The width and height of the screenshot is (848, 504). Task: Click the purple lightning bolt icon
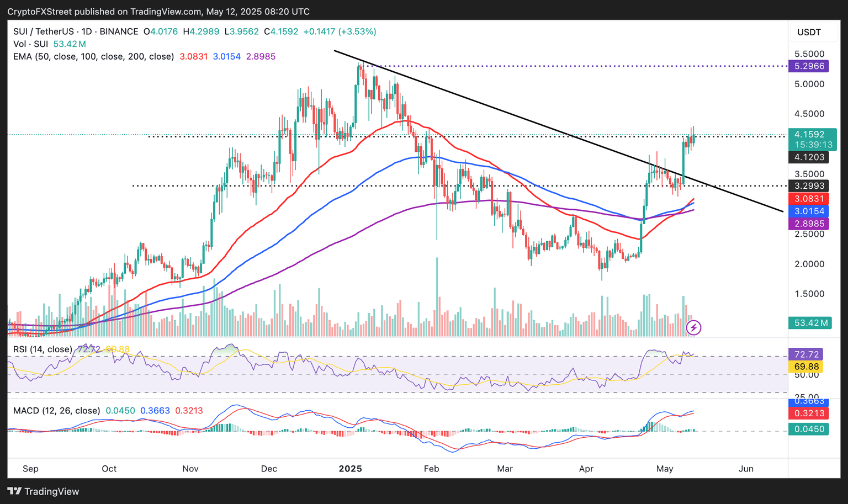click(693, 328)
